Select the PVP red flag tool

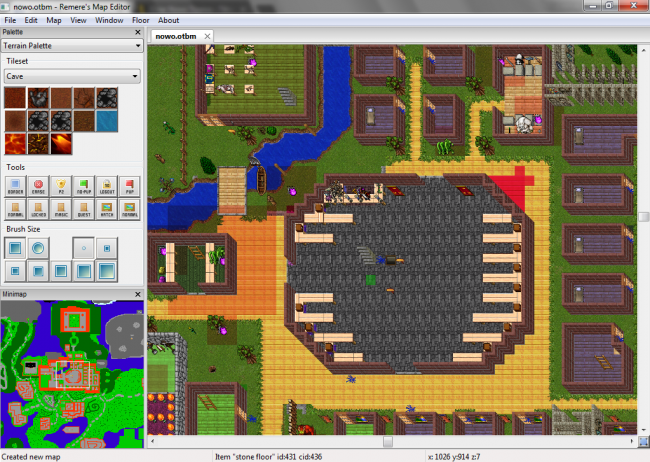coord(130,186)
